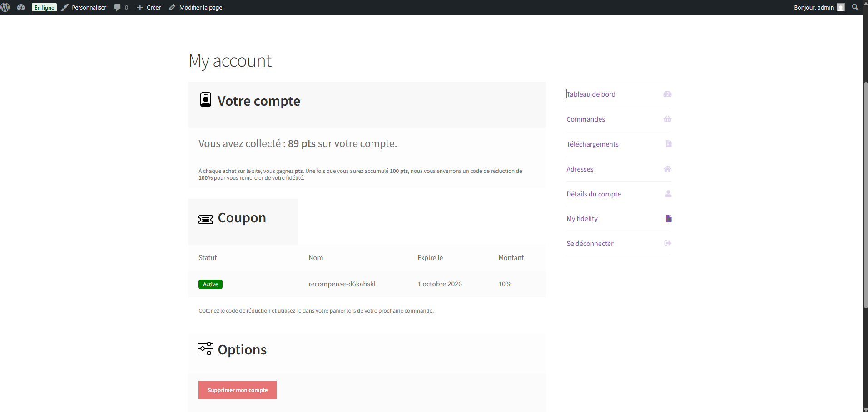This screenshot has height=412, width=868.
Task: Click the home icon beside Adresses
Action: [667, 169]
